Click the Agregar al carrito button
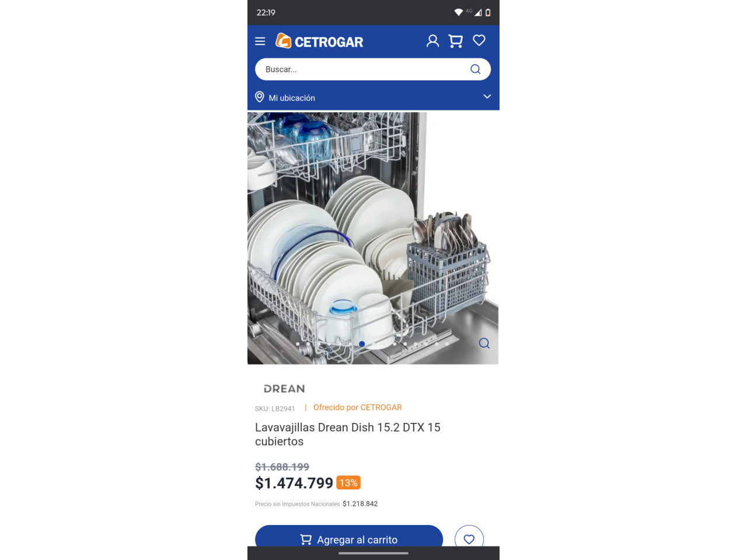The image size is (747, 560). click(349, 538)
